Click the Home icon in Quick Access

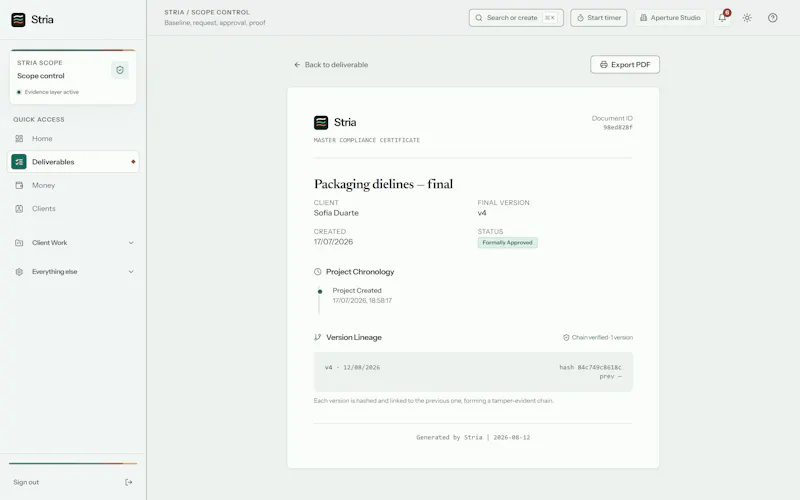click(x=19, y=139)
